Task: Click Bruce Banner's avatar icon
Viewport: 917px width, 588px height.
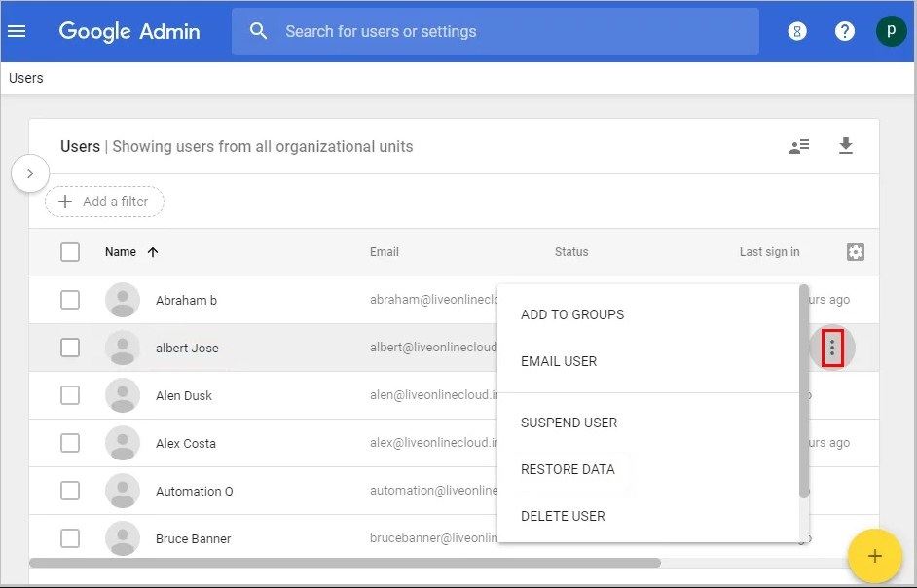Action: tap(123, 538)
